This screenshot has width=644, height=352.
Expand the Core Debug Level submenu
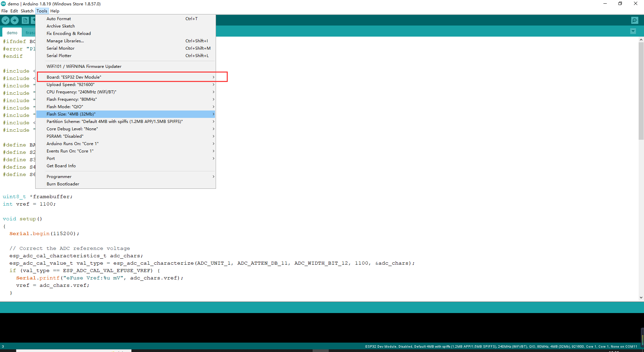click(x=126, y=129)
